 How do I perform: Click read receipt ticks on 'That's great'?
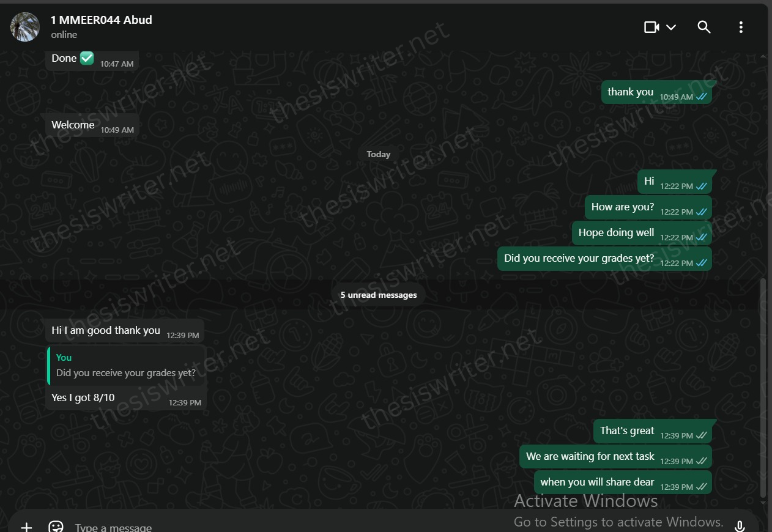click(x=702, y=435)
